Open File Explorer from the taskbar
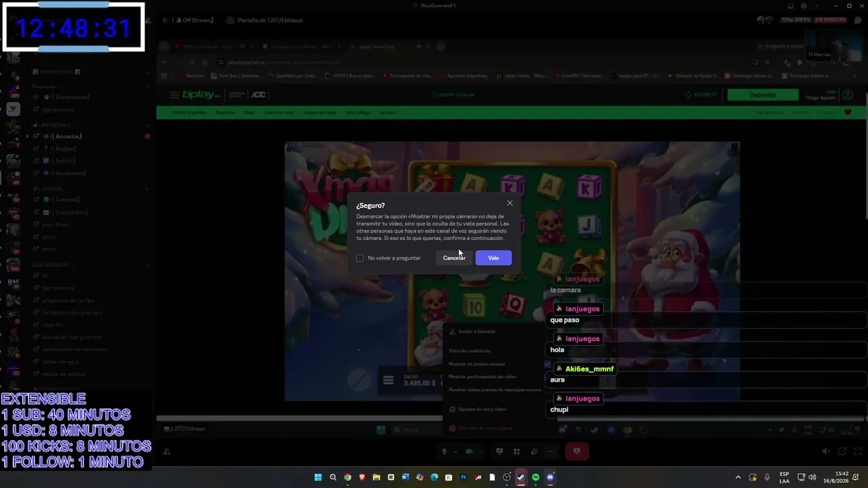The width and height of the screenshot is (868, 488). [x=376, y=477]
